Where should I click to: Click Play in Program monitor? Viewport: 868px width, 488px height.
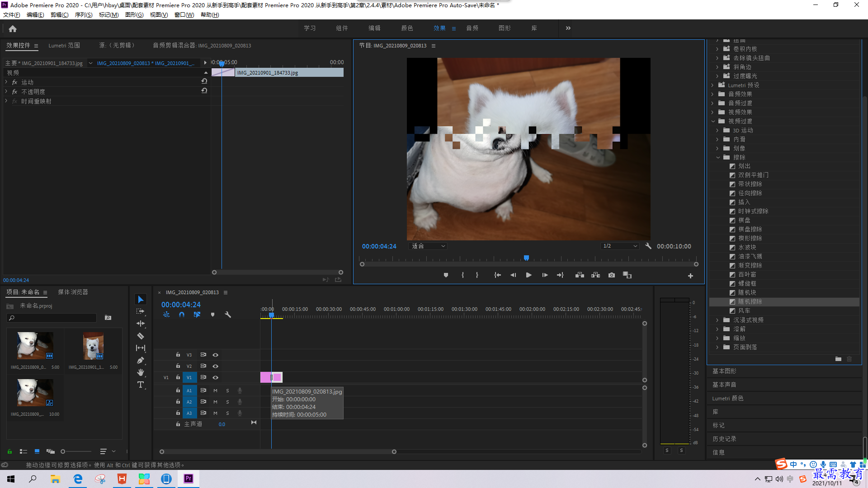coord(528,275)
